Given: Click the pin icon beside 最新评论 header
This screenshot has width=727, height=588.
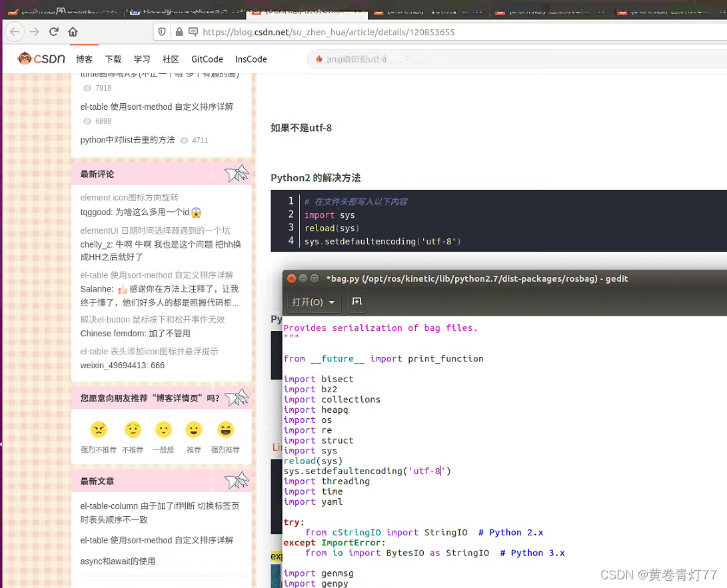Looking at the screenshot, I should tap(237, 173).
